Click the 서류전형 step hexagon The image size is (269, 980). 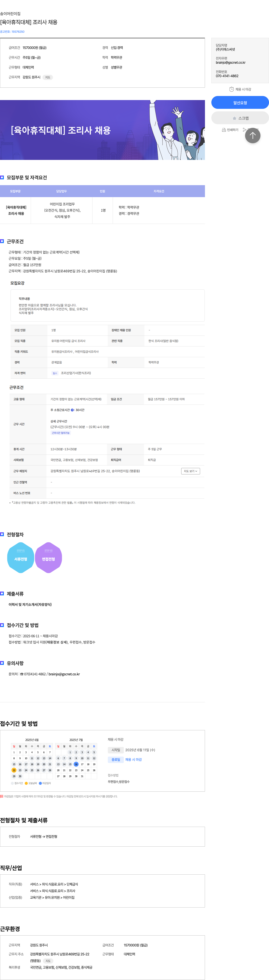tap(21, 557)
